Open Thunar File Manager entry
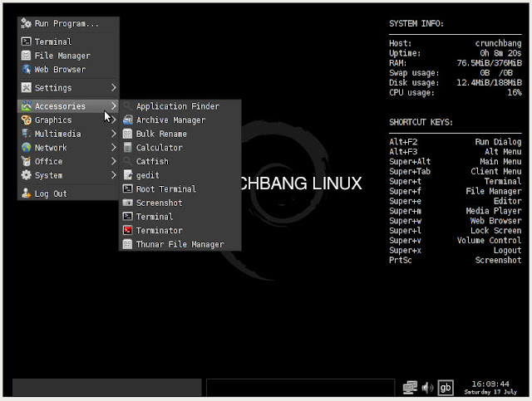Image resolution: width=532 pixels, height=401 pixels. pos(180,244)
